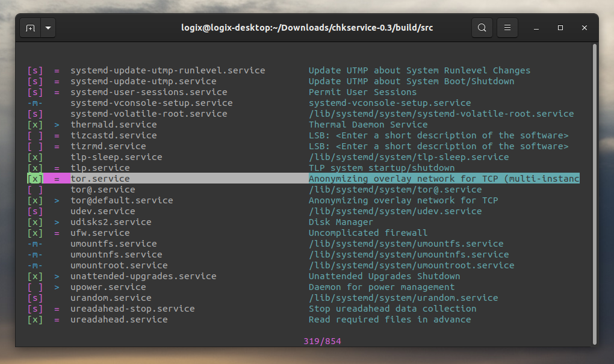
Task: Open the terminal search
Action: tap(482, 28)
